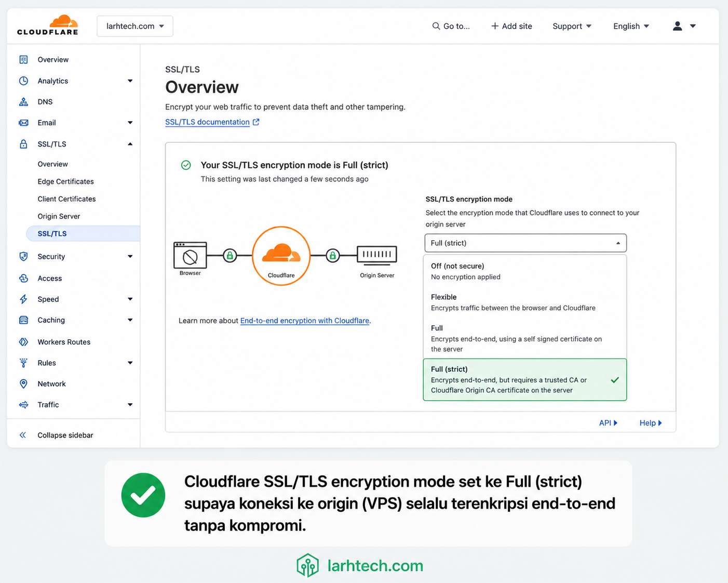Click the lock icon between Browser and Cloudflare

[230, 256]
